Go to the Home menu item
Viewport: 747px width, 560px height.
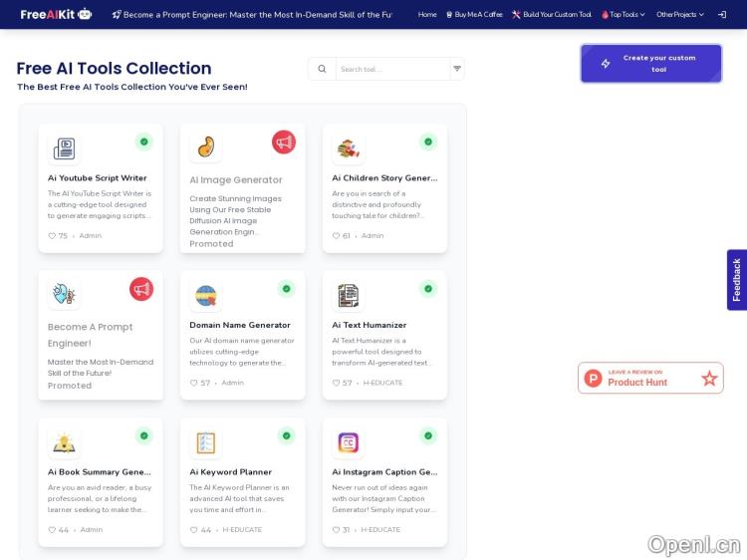[x=427, y=15]
